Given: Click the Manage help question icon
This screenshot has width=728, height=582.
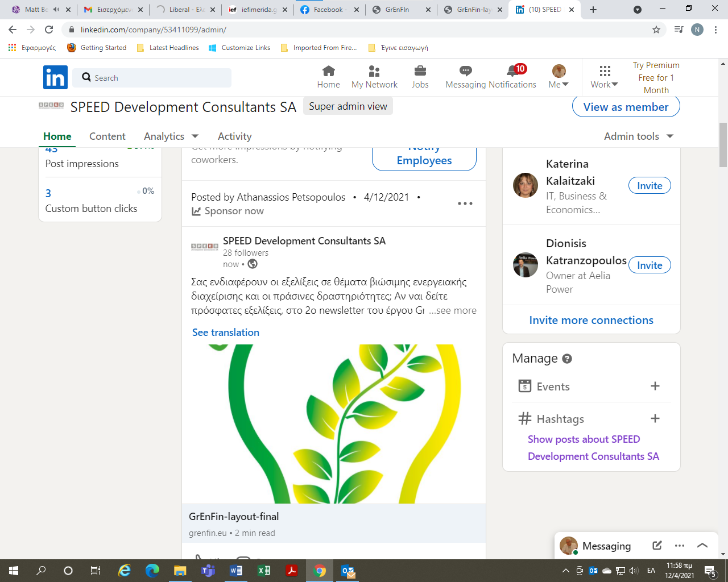Looking at the screenshot, I should click(567, 359).
